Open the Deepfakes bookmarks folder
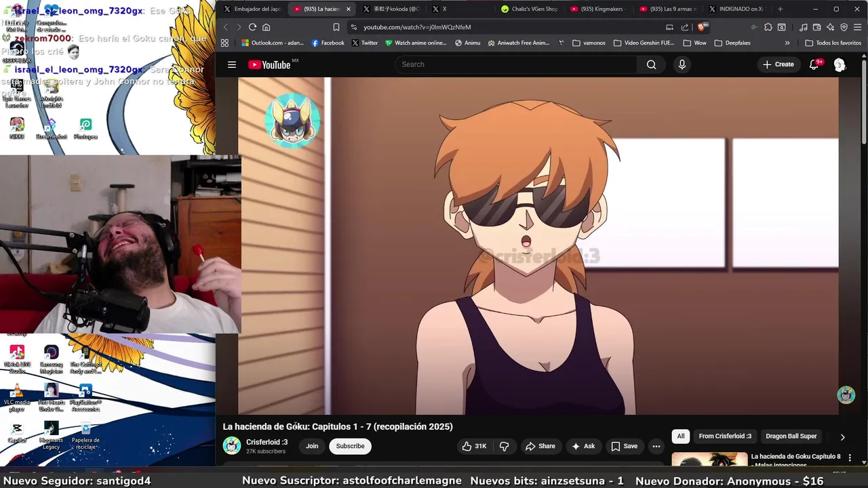 coord(732,43)
